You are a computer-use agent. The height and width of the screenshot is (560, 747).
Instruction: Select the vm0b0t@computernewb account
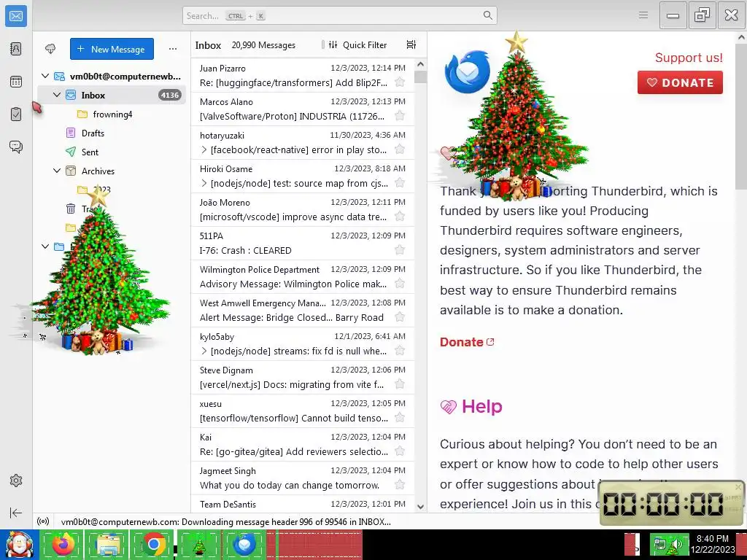tap(112, 76)
